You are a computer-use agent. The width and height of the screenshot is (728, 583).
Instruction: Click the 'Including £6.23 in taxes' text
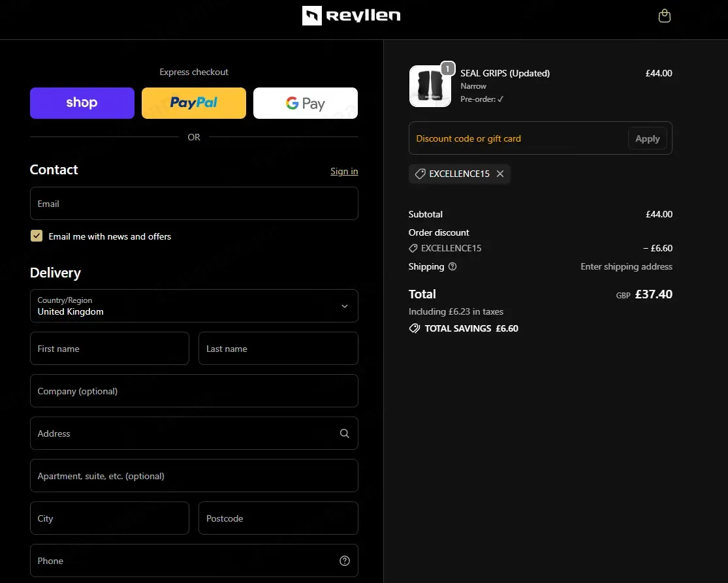pyautogui.click(x=456, y=311)
